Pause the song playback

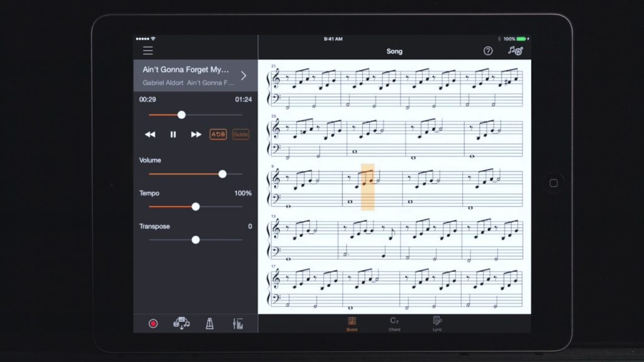point(173,134)
